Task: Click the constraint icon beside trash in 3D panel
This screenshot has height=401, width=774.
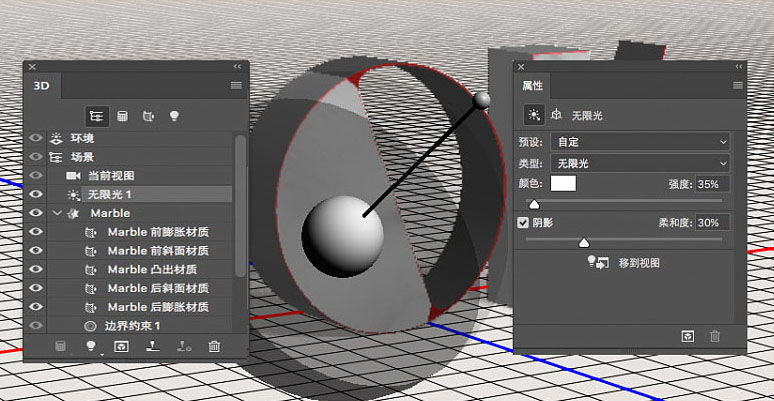Action: coord(184,346)
